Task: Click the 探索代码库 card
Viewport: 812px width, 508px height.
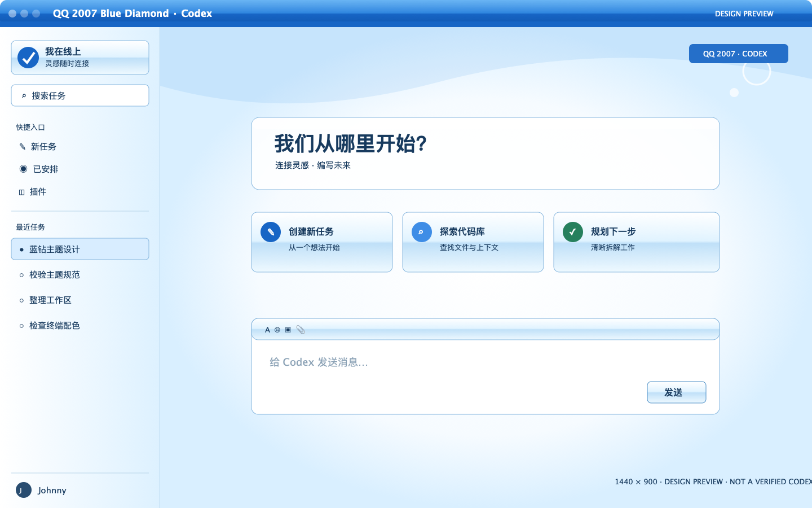Action: 473,242
